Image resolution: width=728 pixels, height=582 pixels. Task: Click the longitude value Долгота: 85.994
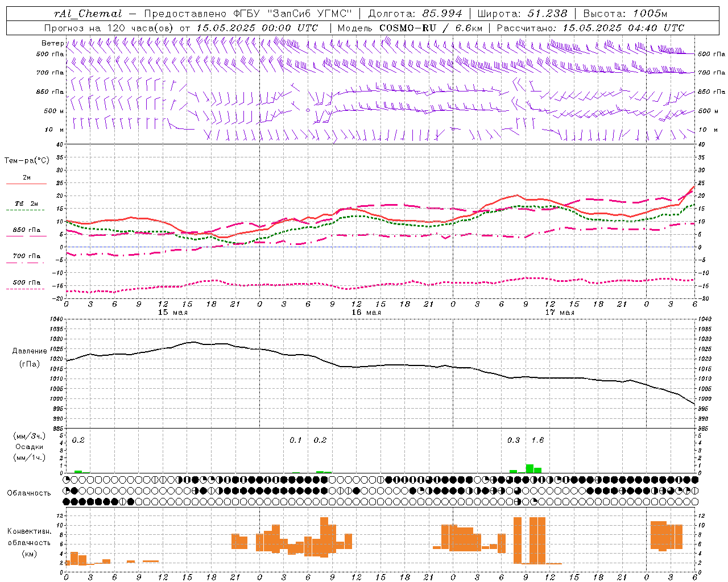click(x=416, y=14)
